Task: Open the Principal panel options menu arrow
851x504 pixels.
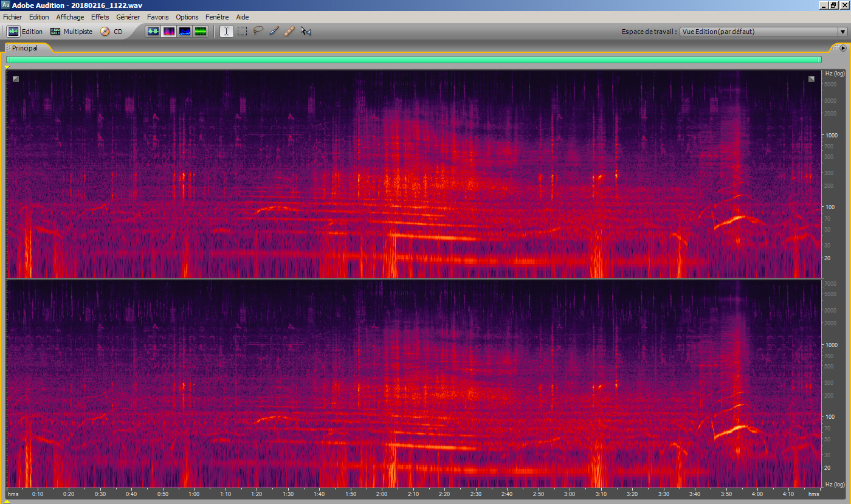Action: pyautogui.click(x=843, y=48)
